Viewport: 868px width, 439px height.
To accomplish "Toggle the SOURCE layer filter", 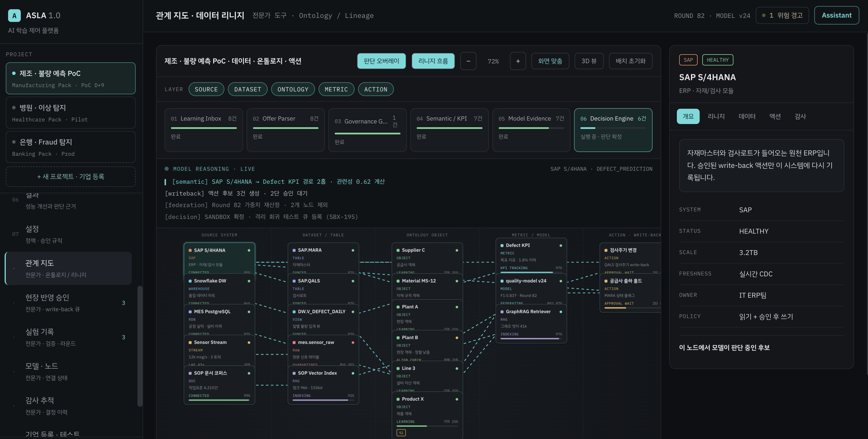I will pos(206,89).
